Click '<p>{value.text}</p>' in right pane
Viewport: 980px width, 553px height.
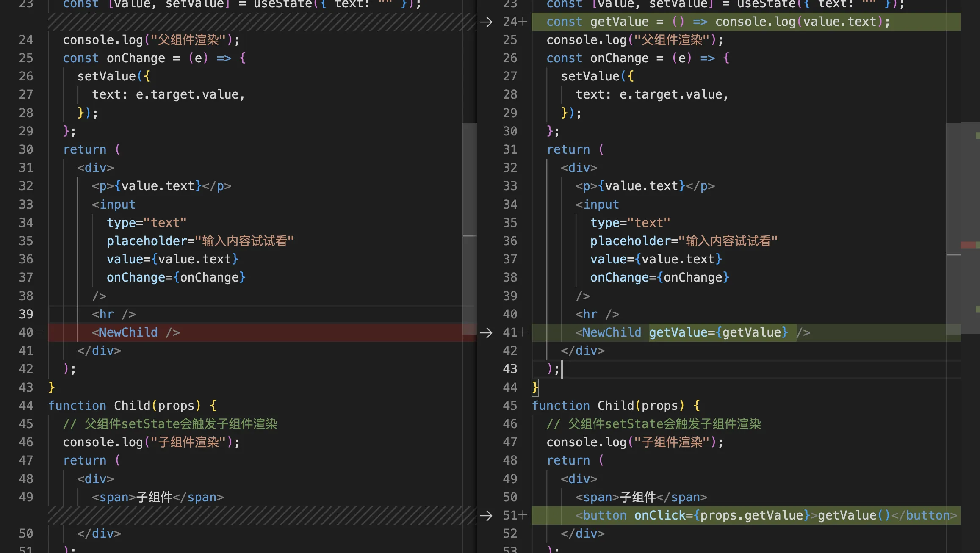pos(645,186)
